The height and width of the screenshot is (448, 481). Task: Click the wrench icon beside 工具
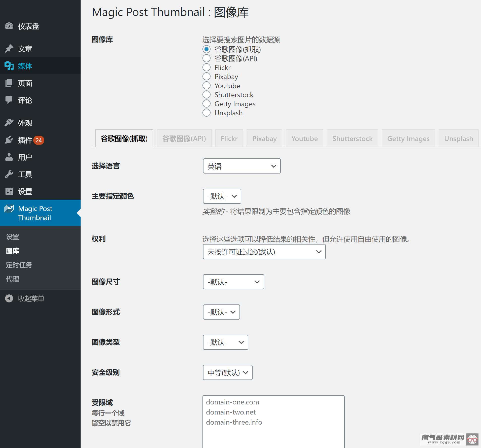9,174
